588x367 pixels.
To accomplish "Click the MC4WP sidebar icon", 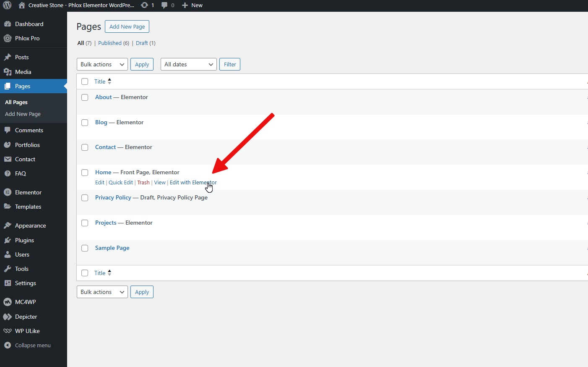I will pos(8,302).
